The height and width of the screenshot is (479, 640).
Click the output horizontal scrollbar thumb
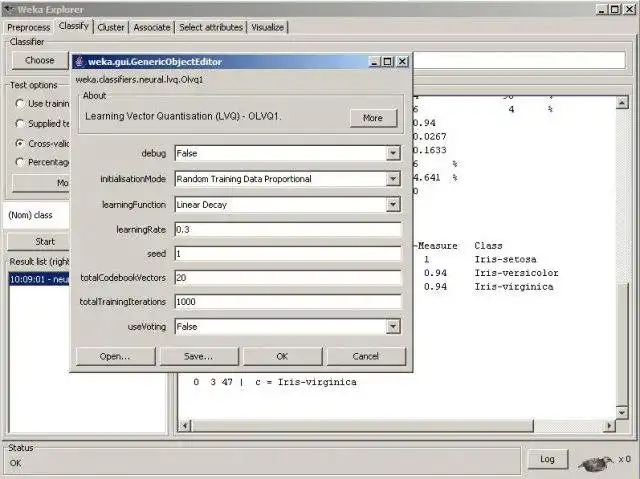click(x=362, y=426)
